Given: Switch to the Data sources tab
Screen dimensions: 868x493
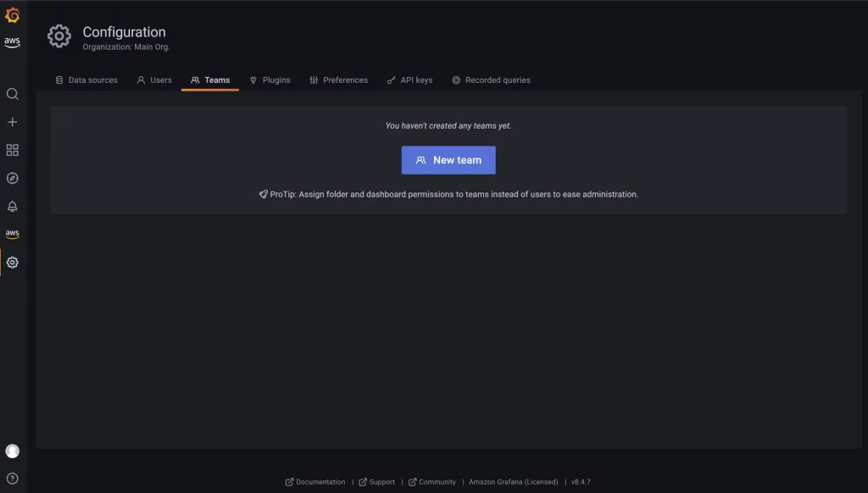Looking at the screenshot, I should click(x=87, y=80).
